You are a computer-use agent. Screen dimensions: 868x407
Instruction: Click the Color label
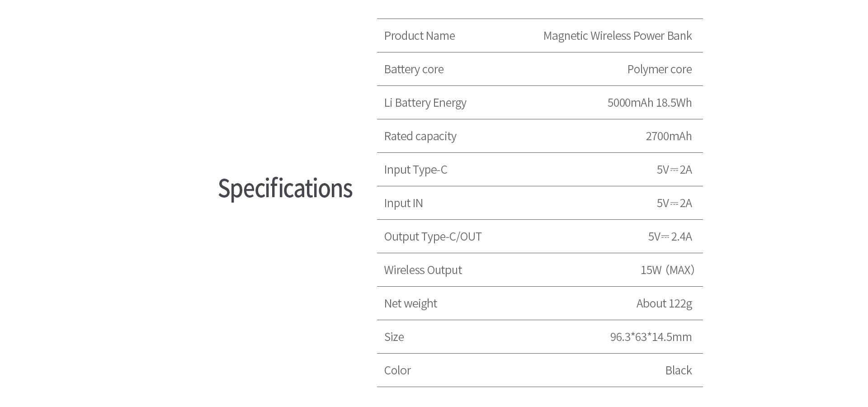[x=397, y=370]
